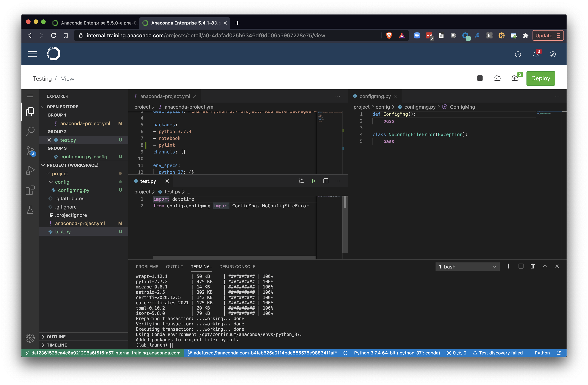Open the Search sidebar
The image size is (588, 385).
coord(30,131)
